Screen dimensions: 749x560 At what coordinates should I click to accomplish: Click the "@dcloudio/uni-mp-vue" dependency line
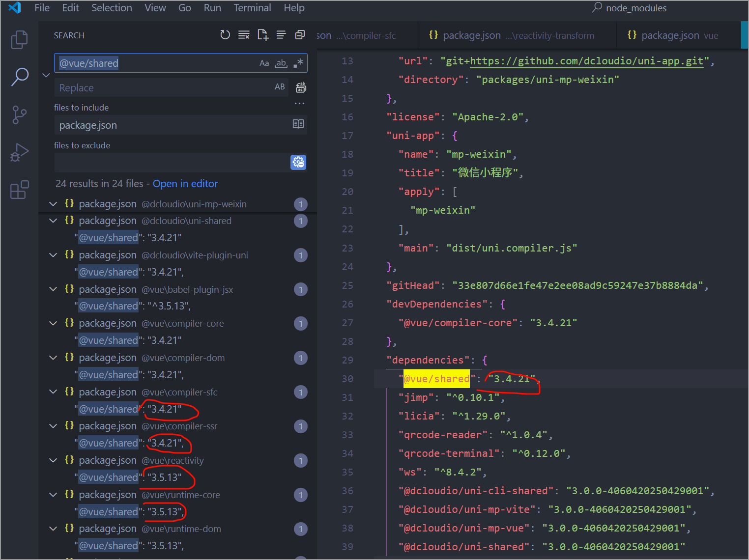pyautogui.click(x=544, y=528)
